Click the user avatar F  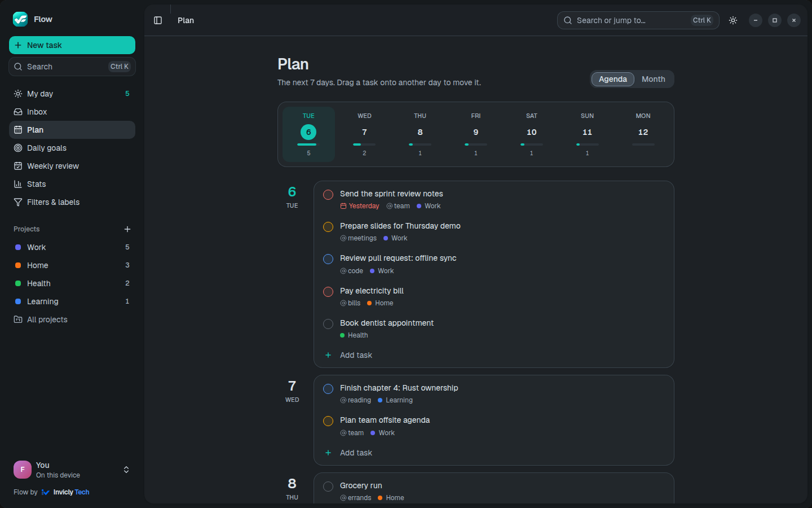(23, 470)
